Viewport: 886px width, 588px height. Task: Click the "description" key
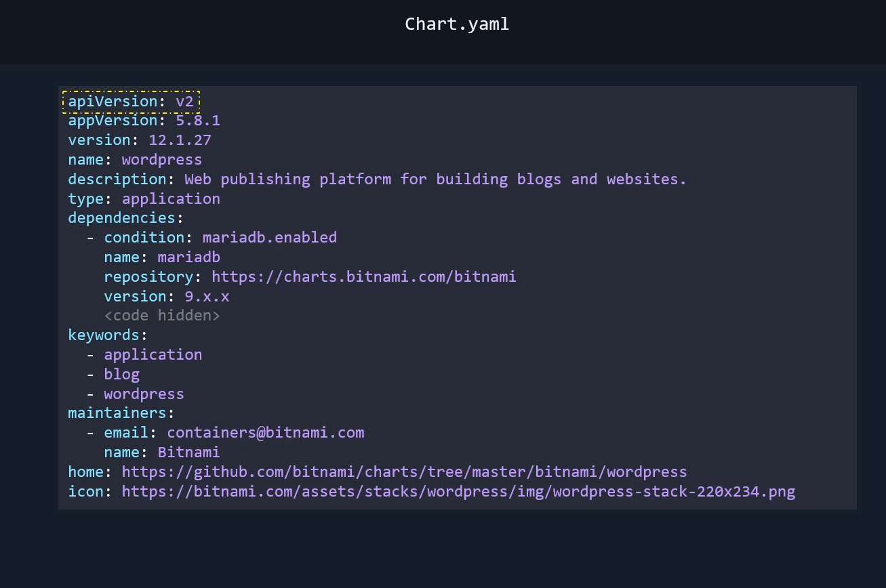117,180
